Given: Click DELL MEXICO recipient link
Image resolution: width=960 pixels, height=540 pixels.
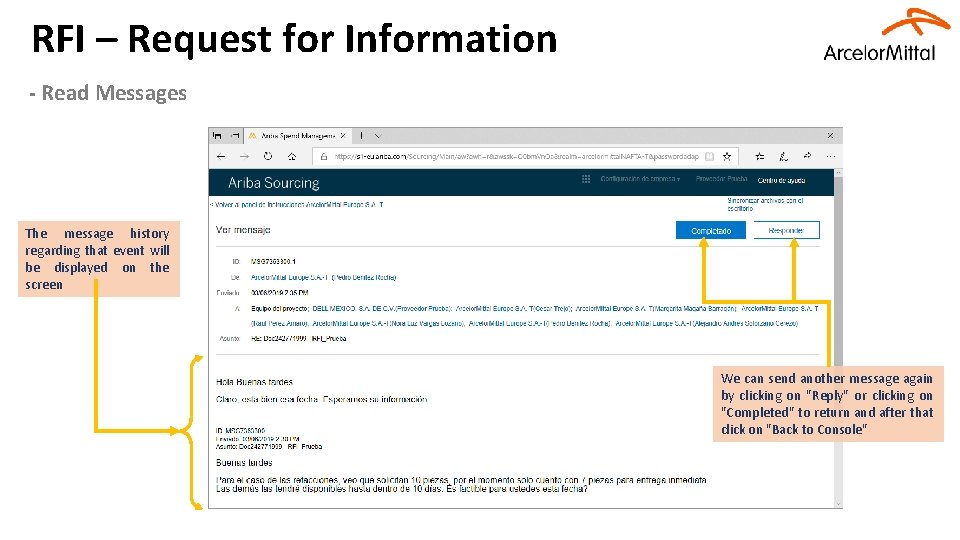Looking at the screenshot, I should tap(382, 309).
